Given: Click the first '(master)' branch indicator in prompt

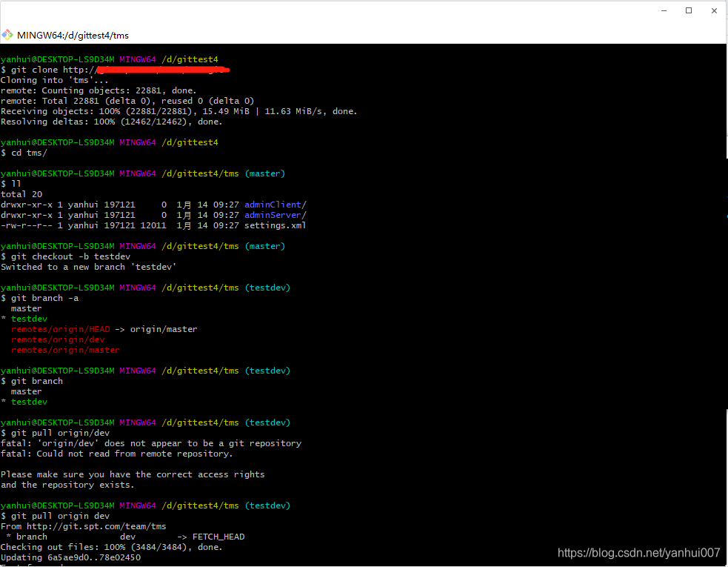Looking at the screenshot, I should pyautogui.click(x=264, y=173).
